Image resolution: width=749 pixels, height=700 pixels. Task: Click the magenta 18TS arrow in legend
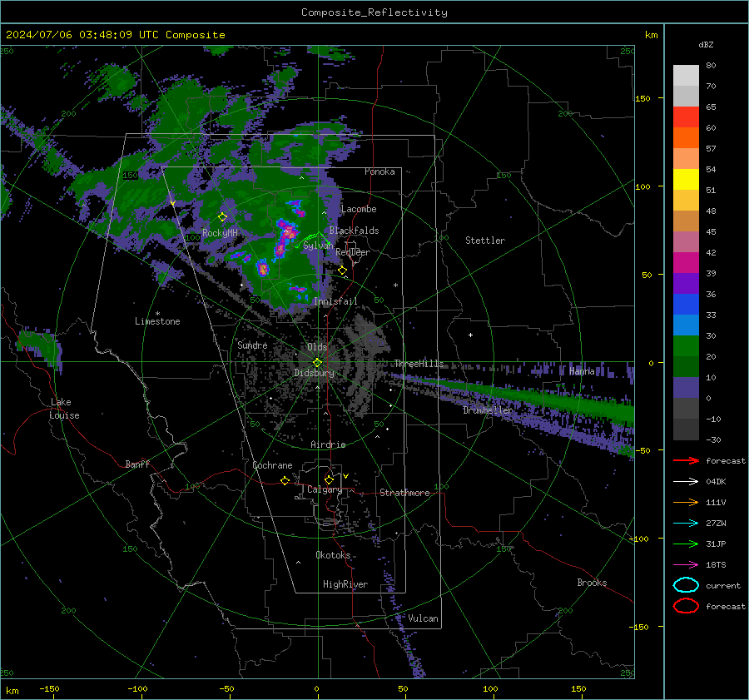point(686,565)
